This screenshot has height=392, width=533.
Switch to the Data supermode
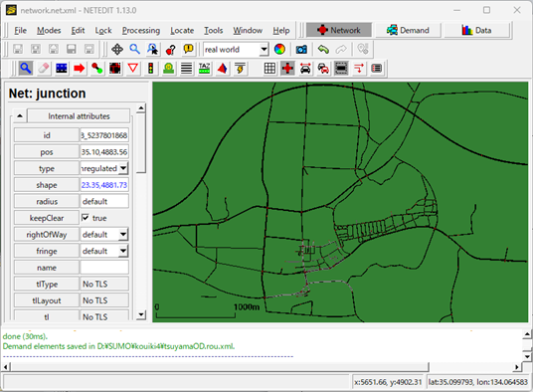(477, 30)
